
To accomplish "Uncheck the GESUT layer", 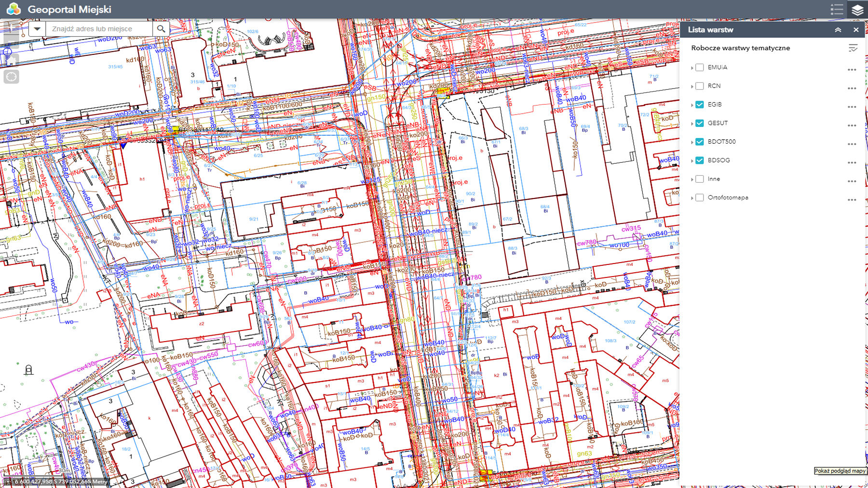I will [x=700, y=123].
